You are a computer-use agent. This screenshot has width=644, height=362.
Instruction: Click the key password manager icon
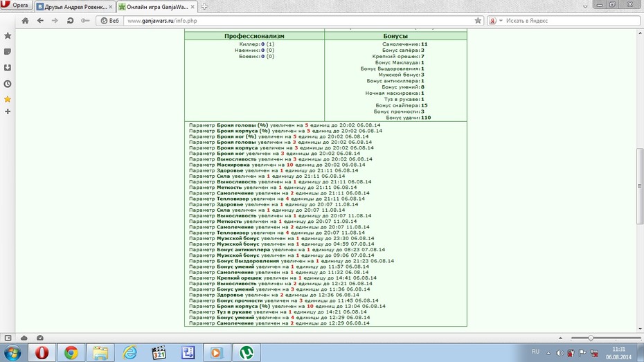(x=85, y=21)
